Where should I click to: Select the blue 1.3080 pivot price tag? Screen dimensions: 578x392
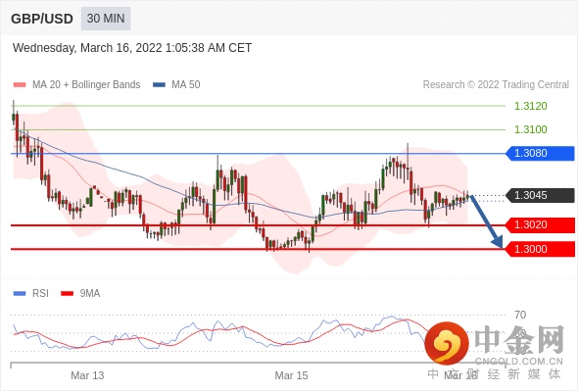(540, 154)
